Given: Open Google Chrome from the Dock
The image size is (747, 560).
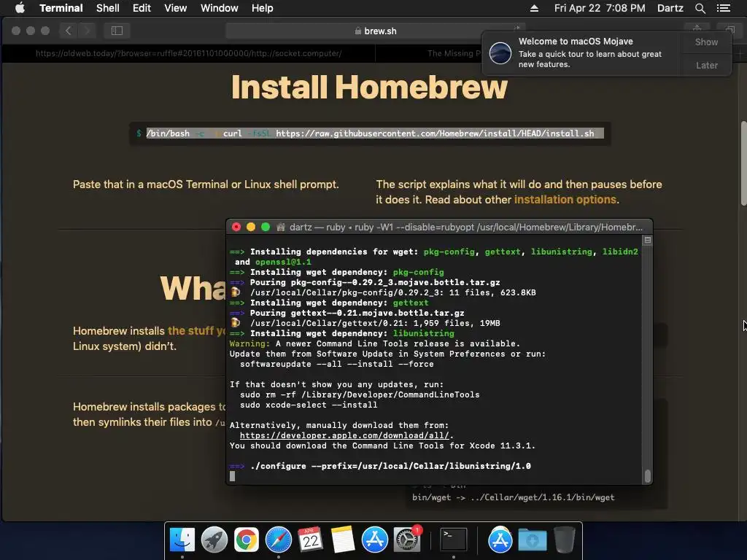Looking at the screenshot, I should 247,540.
